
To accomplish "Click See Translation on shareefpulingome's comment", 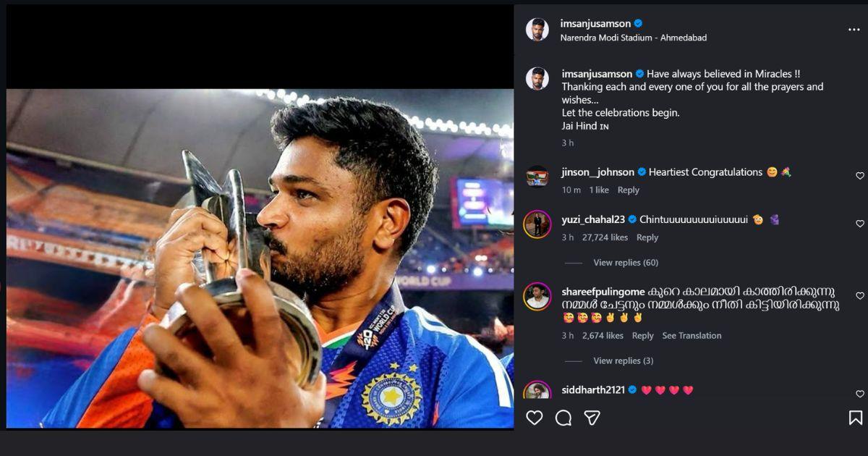I will 692,336.
